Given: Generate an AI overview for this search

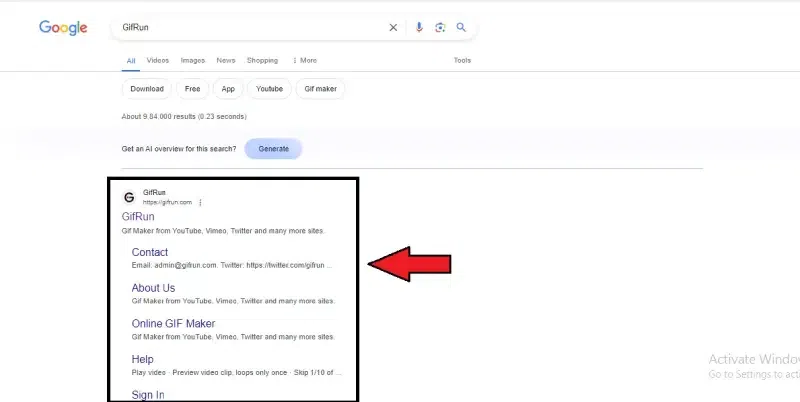Looking at the screenshot, I should coord(273,149).
